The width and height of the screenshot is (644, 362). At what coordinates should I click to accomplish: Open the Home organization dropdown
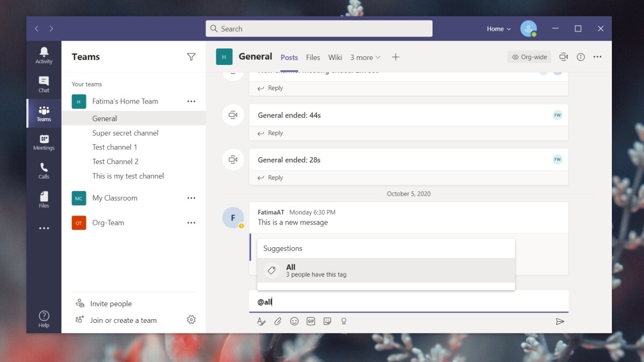tap(499, 29)
